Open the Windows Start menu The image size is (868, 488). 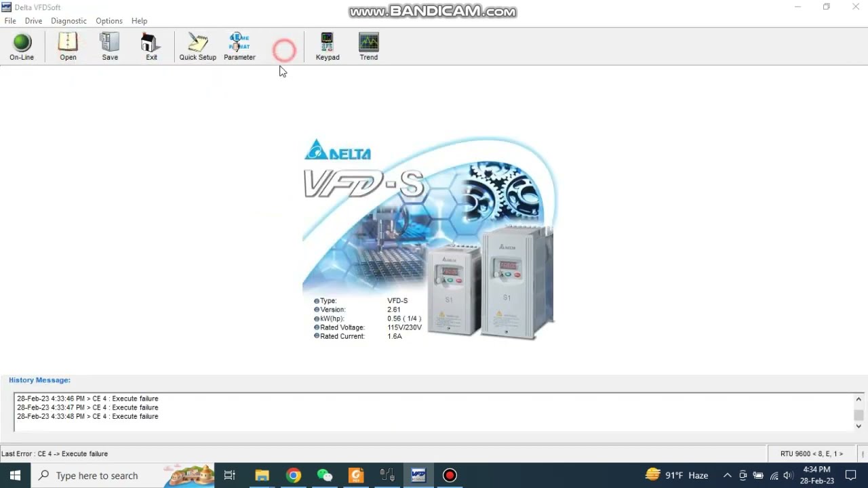coord(15,475)
